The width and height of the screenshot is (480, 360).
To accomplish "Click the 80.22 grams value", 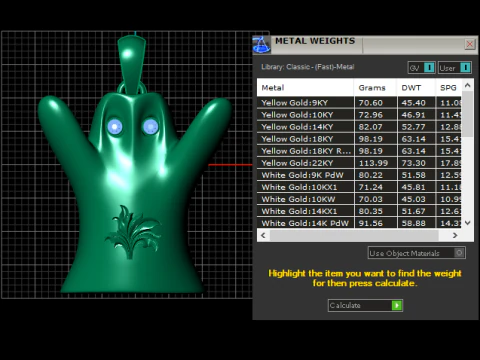I will (x=371, y=175).
